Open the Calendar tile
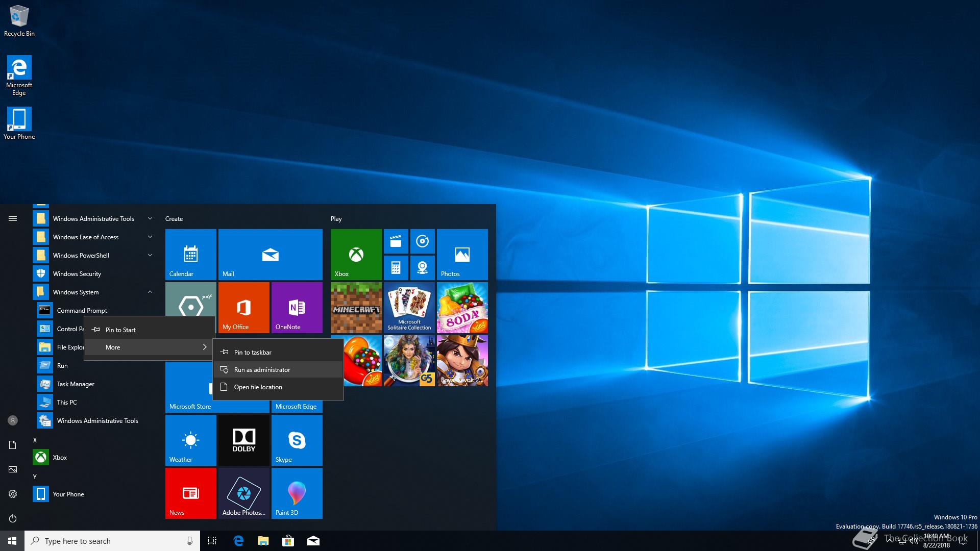The width and height of the screenshot is (980, 551). coord(190,254)
